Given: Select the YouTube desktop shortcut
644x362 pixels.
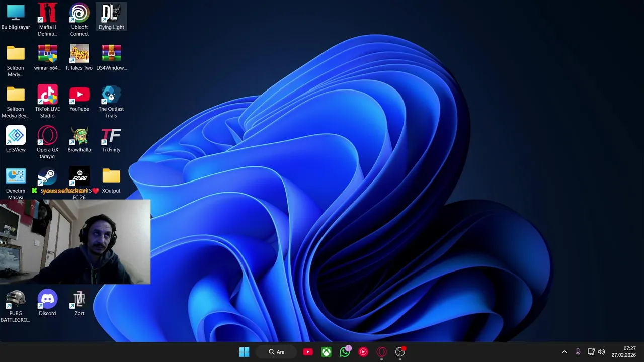Looking at the screenshot, I should point(79,98).
